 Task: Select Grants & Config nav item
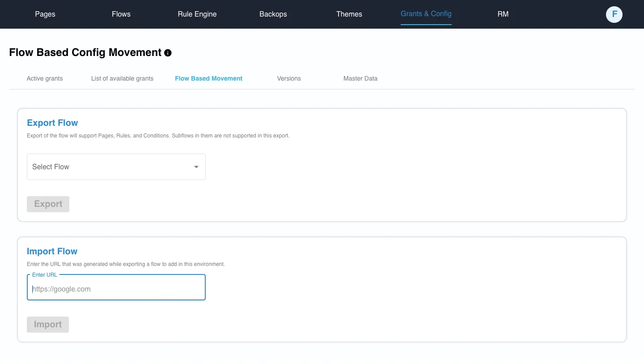tap(426, 14)
